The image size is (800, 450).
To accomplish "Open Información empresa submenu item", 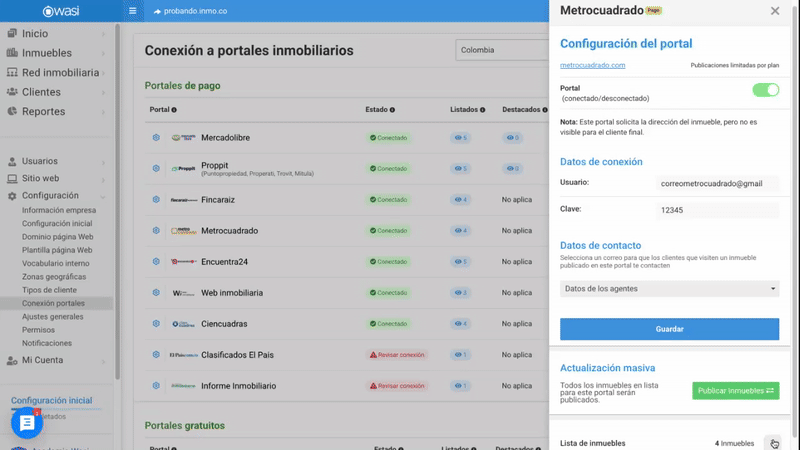I will (59, 210).
